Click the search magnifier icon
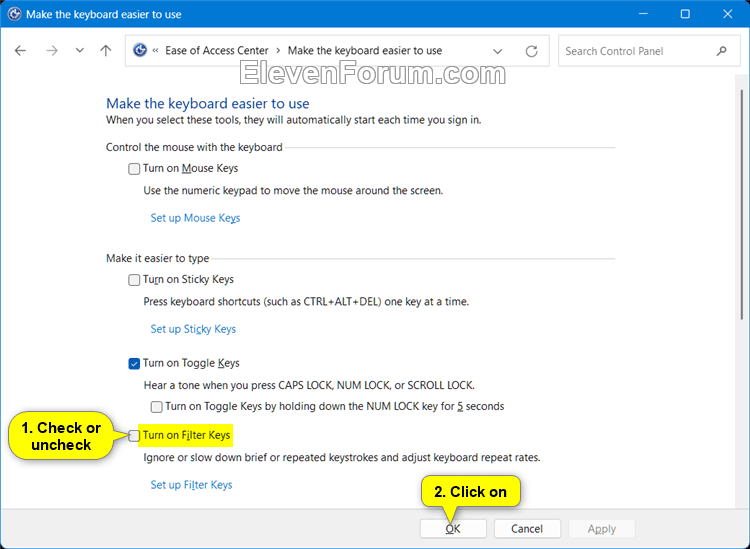Viewport: 750px width, 549px height. coord(721,51)
